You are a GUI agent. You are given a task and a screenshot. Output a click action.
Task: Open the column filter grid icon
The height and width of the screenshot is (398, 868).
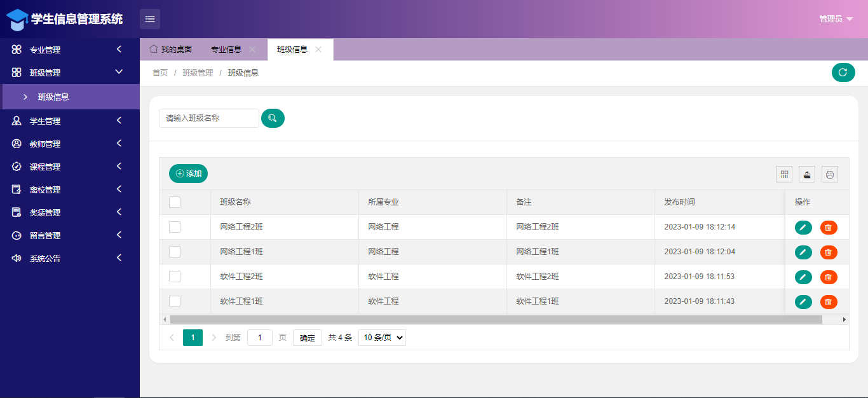coord(784,174)
